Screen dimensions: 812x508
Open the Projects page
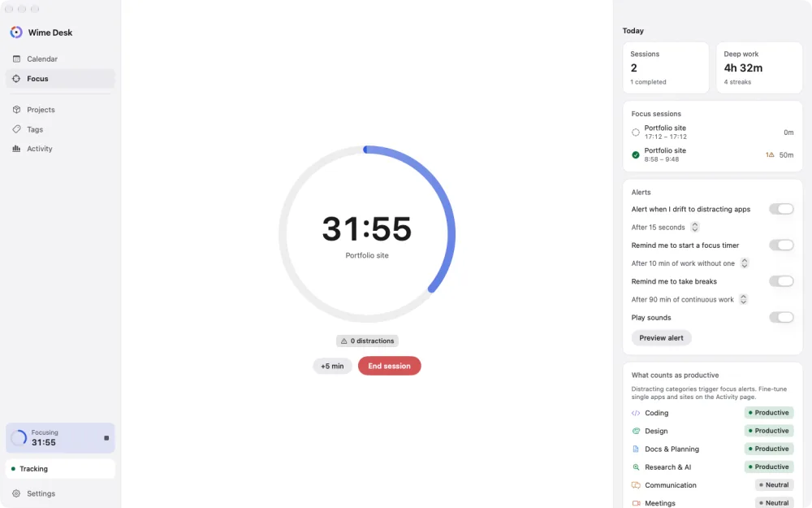(x=60, y=110)
